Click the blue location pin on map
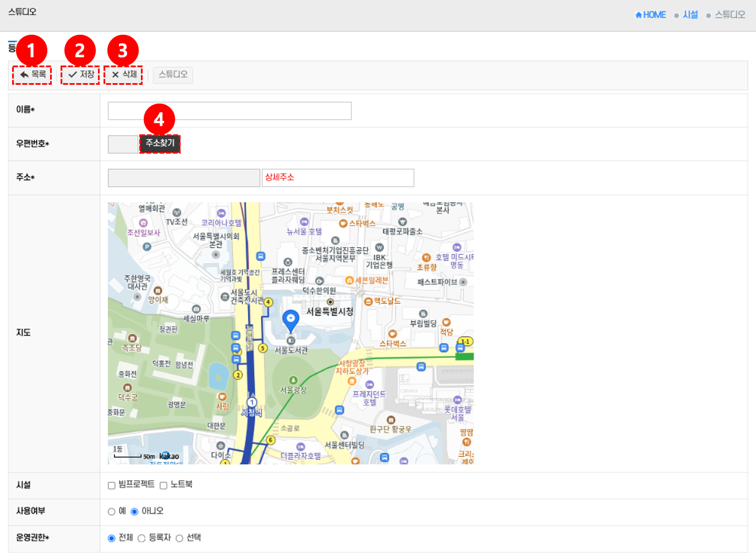The image size is (756, 560). click(x=290, y=319)
